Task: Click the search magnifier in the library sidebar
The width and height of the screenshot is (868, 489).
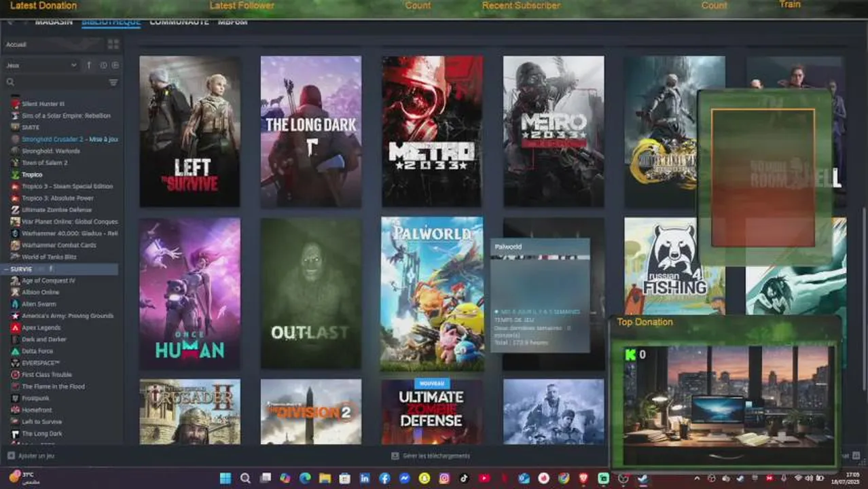Action: tap(10, 82)
